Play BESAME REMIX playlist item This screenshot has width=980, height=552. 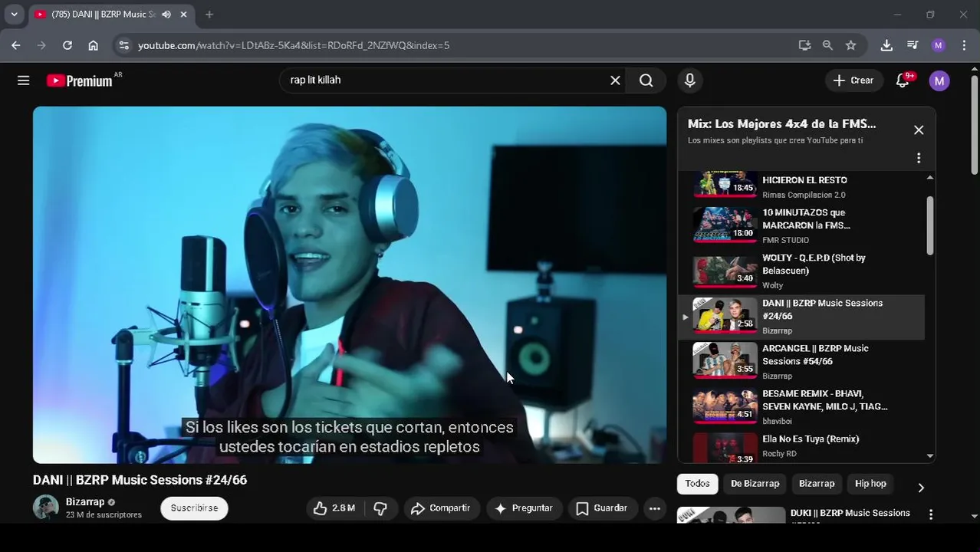coord(801,407)
